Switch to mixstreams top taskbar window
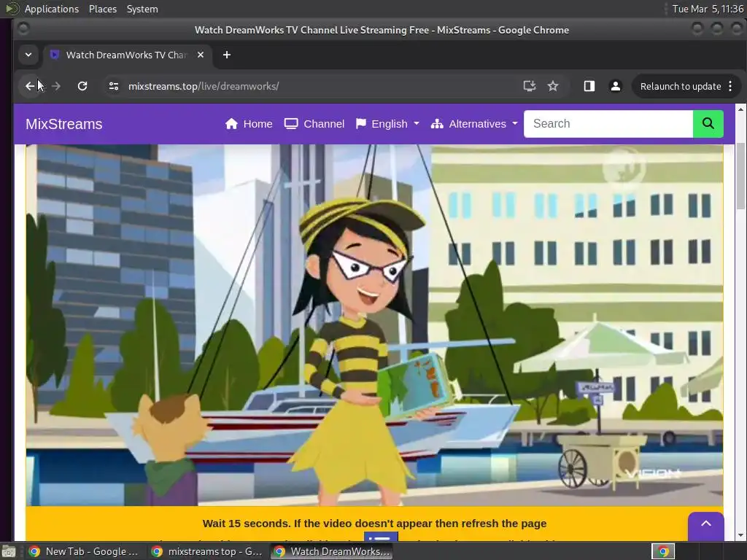747x560 pixels. tap(207, 551)
